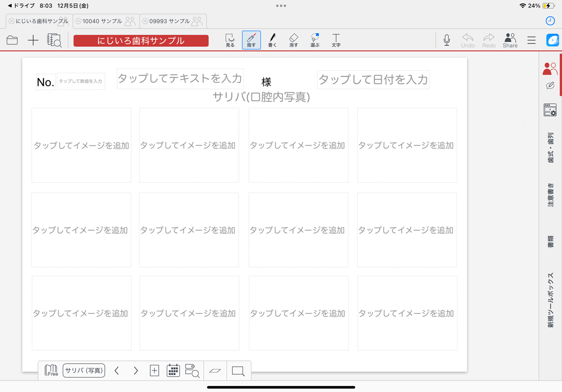Toggle the pen-hide eye icon in sidebar

click(x=550, y=86)
